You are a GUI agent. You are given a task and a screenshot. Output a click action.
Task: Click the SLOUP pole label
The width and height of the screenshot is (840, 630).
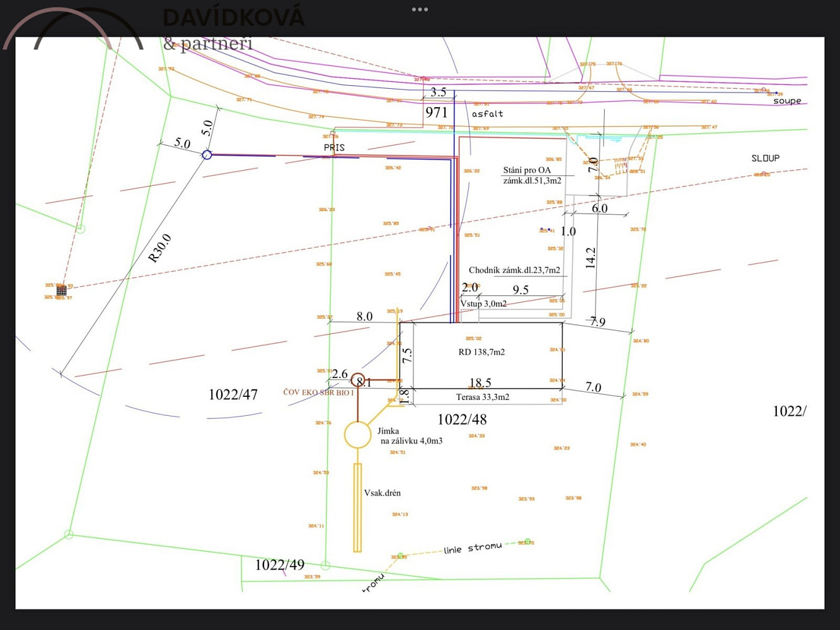click(765, 158)
